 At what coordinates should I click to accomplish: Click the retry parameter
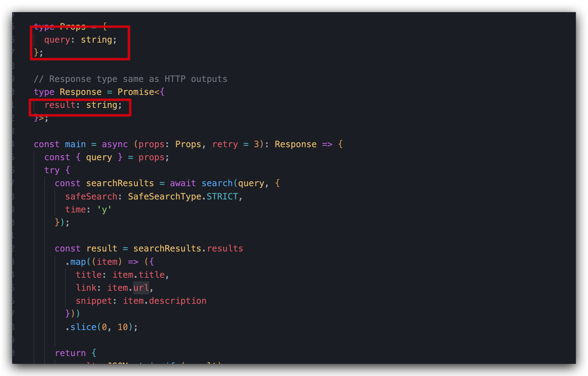pyautogui.click(x=225, y=144)
